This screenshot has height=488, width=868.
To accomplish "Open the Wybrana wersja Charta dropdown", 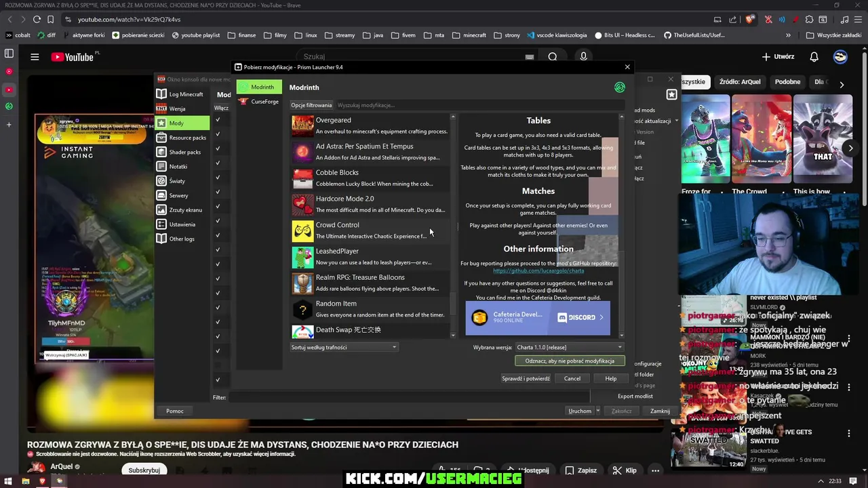I will click(x=569, y=347).
